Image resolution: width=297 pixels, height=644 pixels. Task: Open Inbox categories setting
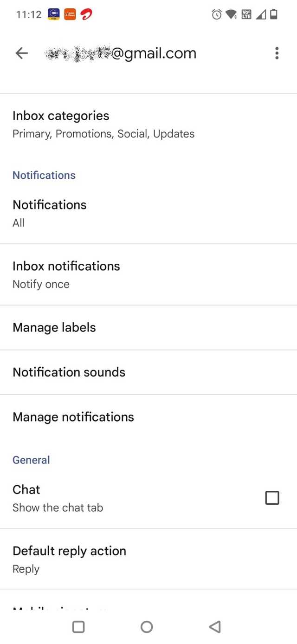(x=61, y=124)
